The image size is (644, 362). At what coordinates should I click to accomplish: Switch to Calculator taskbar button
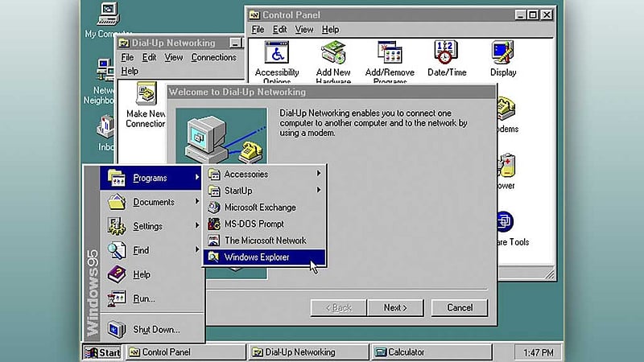431,352
